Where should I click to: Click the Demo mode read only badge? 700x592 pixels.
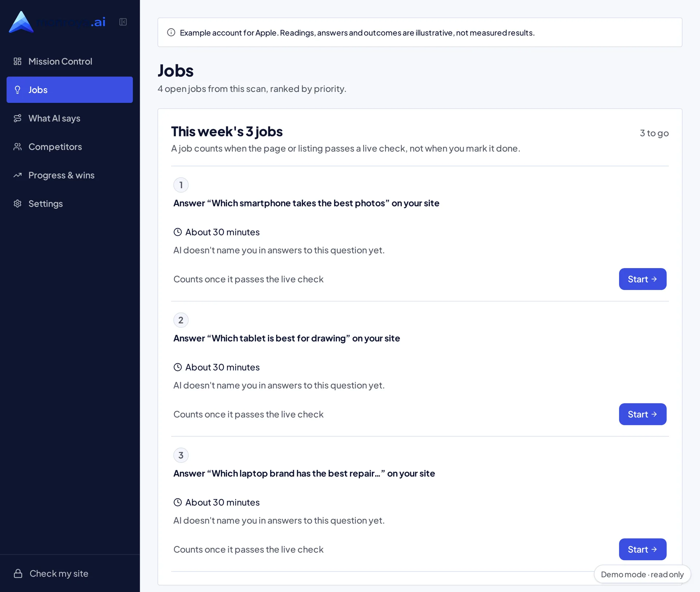coord(642,574)
